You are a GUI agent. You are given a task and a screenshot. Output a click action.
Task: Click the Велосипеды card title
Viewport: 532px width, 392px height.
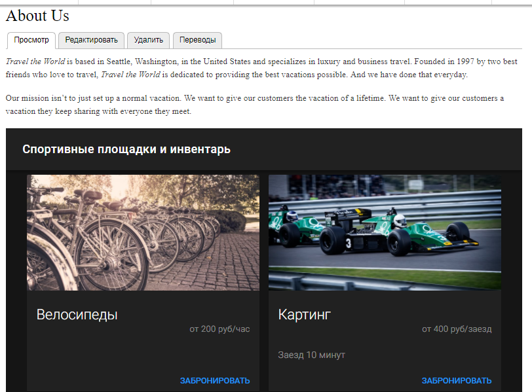tap(77, 315)
